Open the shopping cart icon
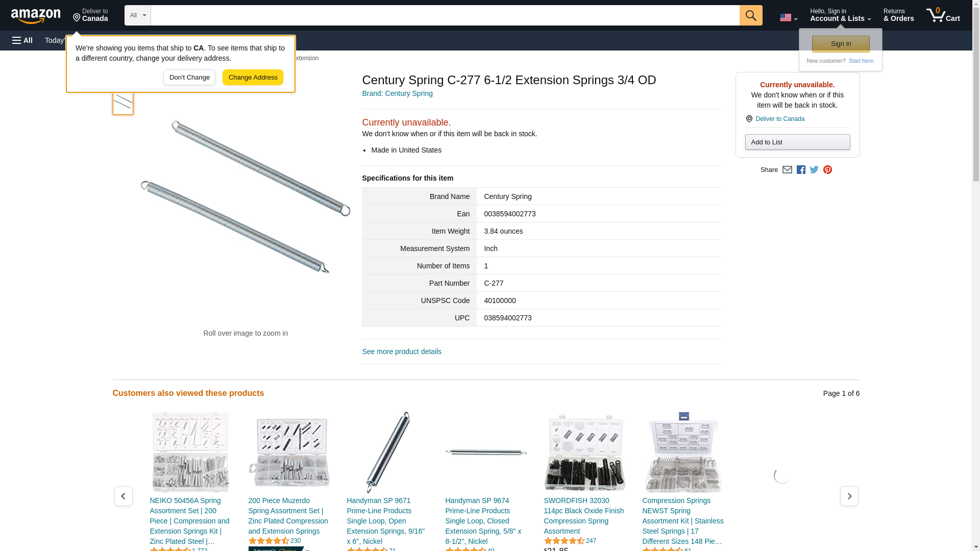 point(943,15)
